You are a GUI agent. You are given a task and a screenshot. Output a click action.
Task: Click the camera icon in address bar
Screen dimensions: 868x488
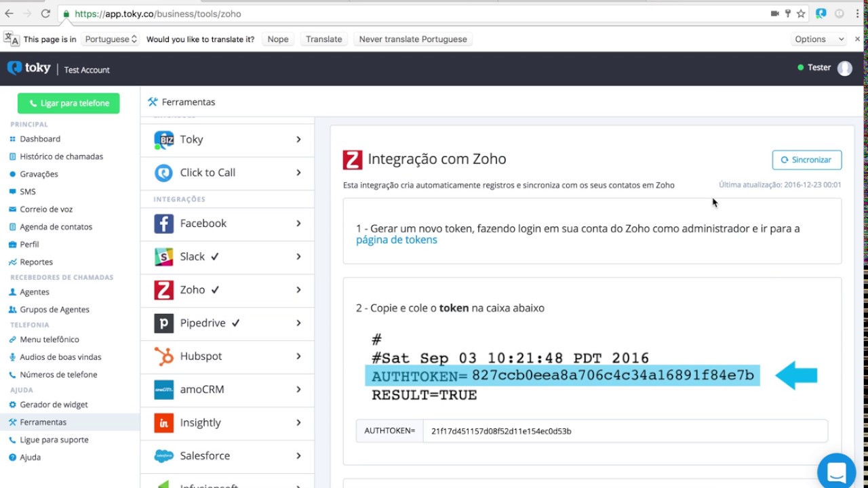(774, 14)
